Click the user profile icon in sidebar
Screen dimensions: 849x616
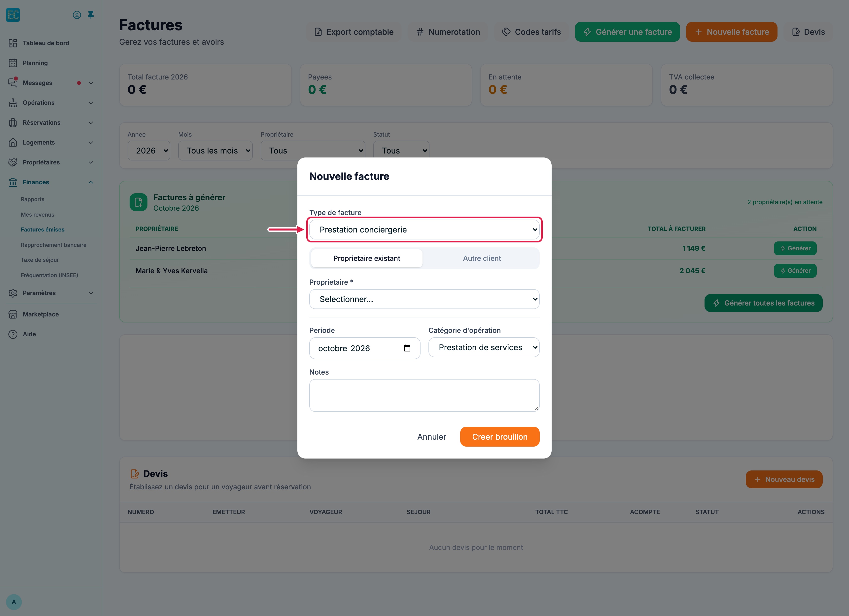tap(77, 15)
